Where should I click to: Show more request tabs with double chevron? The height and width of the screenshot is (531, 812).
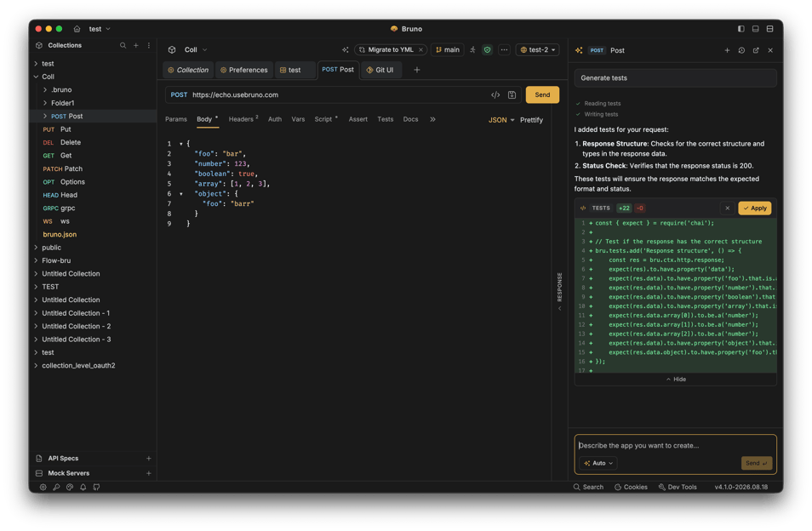(432, 119)
